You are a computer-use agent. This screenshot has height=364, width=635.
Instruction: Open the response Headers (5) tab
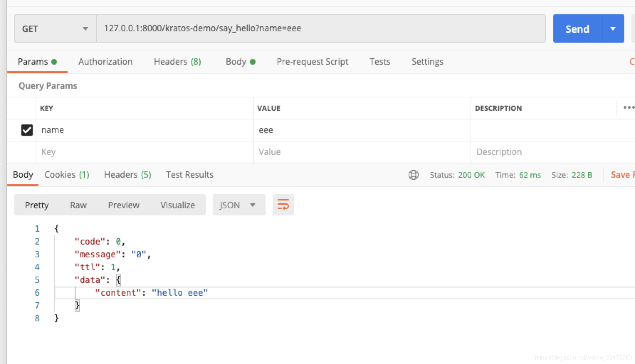point(127,175)
